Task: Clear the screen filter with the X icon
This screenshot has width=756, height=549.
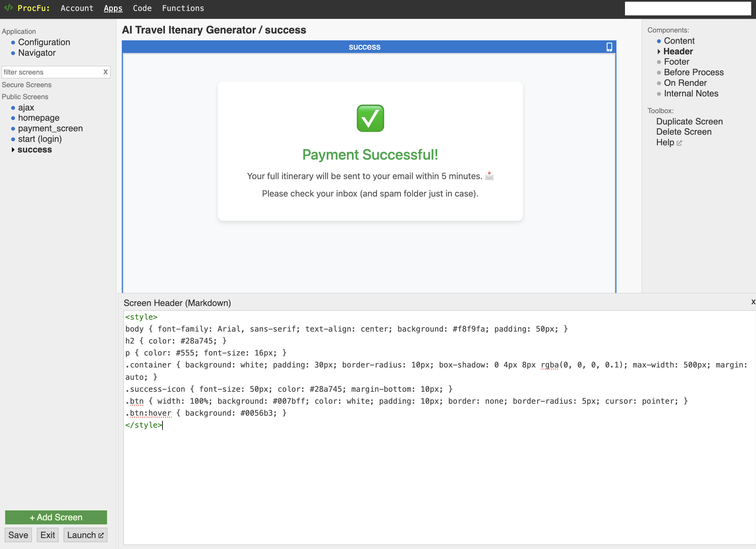Action: 105,72
